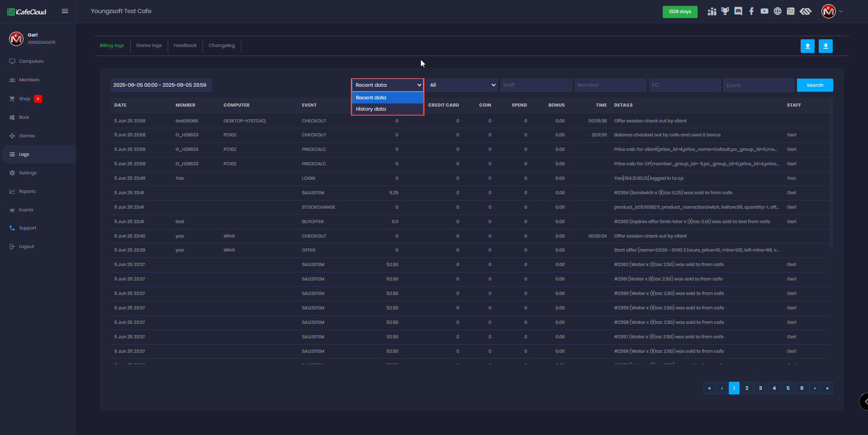Expand the All filter dropdown

pyautogui.click(x=462, y=85)
